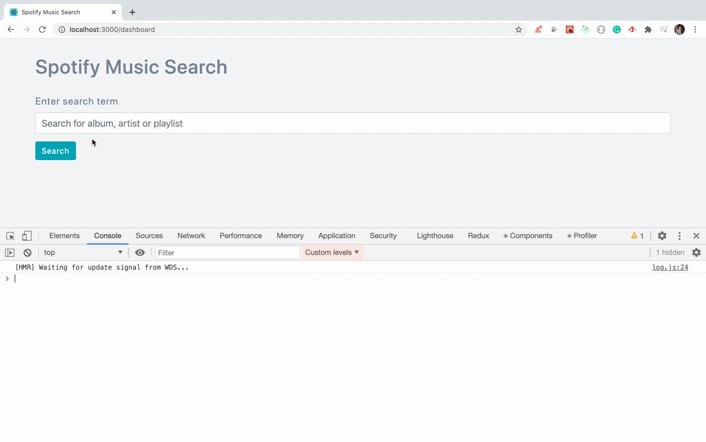Open the Extensions puzzle-piece menu
This screenshot has width=706, height=442.
coord(648,30)
